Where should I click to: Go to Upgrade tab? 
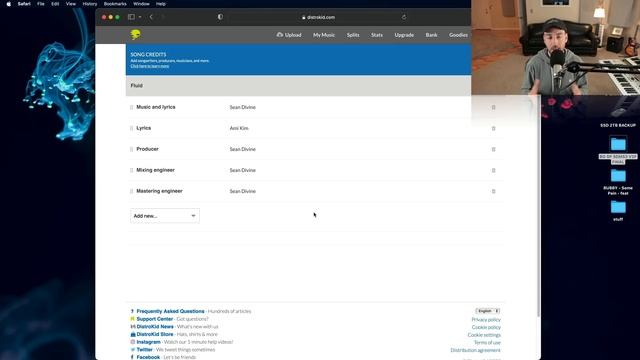point(404,35)
